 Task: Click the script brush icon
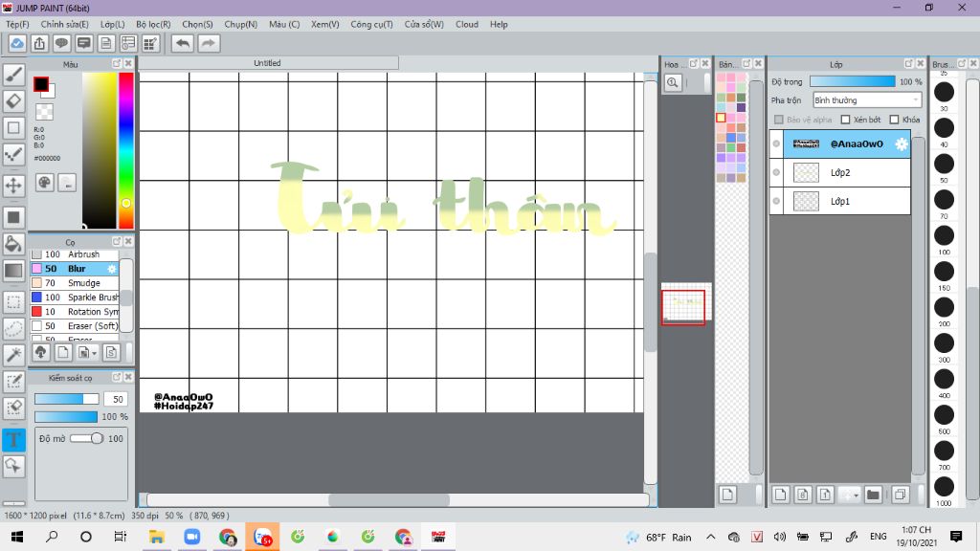tap(111, 352)
